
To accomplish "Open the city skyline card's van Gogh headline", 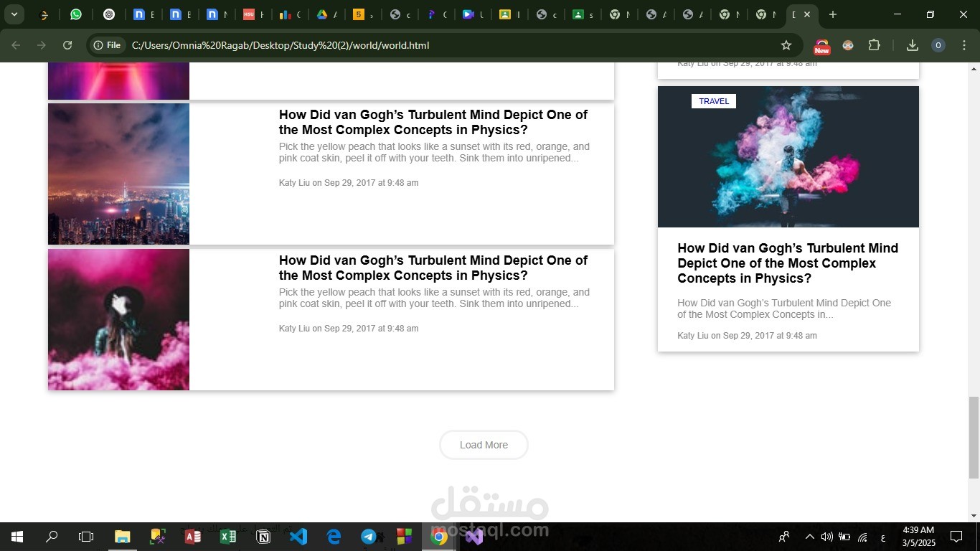I will point(433,122).
